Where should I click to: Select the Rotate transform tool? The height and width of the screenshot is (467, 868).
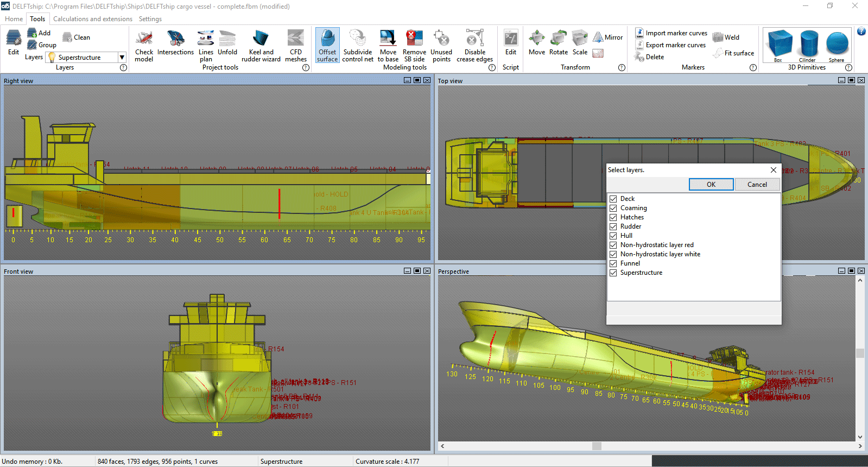click(x=558, y=43)
